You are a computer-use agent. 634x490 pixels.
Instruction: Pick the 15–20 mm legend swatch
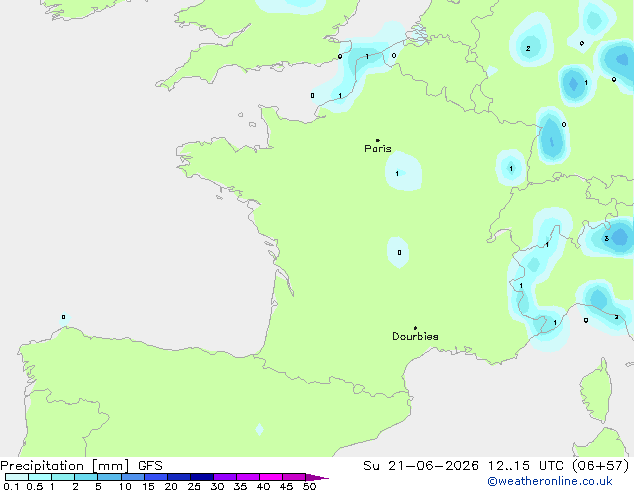pyautogui.click(x=156, y=477)
